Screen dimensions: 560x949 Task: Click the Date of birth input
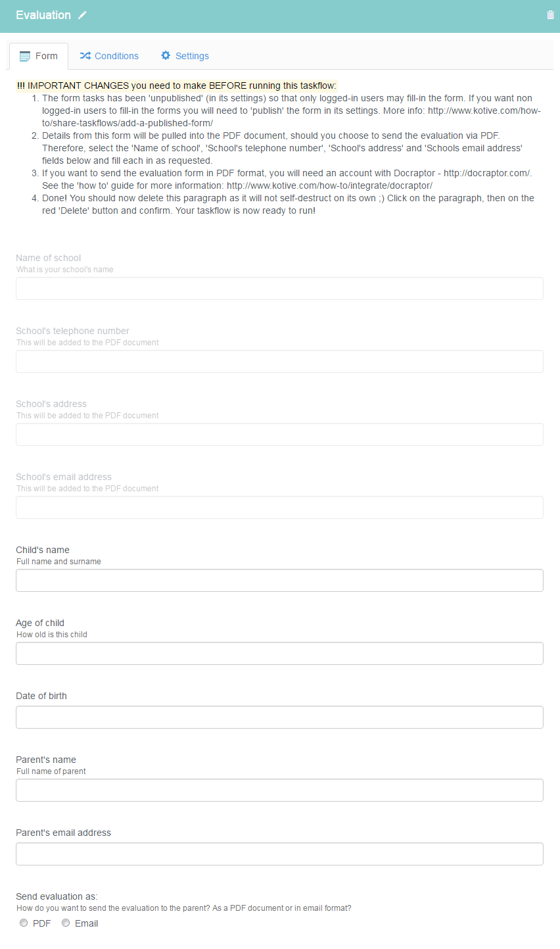(279, 717)
